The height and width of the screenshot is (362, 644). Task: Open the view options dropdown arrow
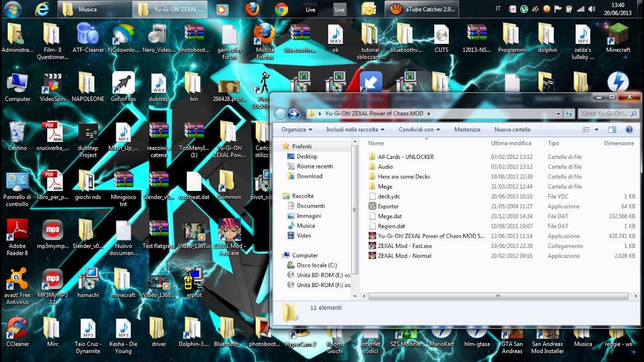tap(597, 130)
